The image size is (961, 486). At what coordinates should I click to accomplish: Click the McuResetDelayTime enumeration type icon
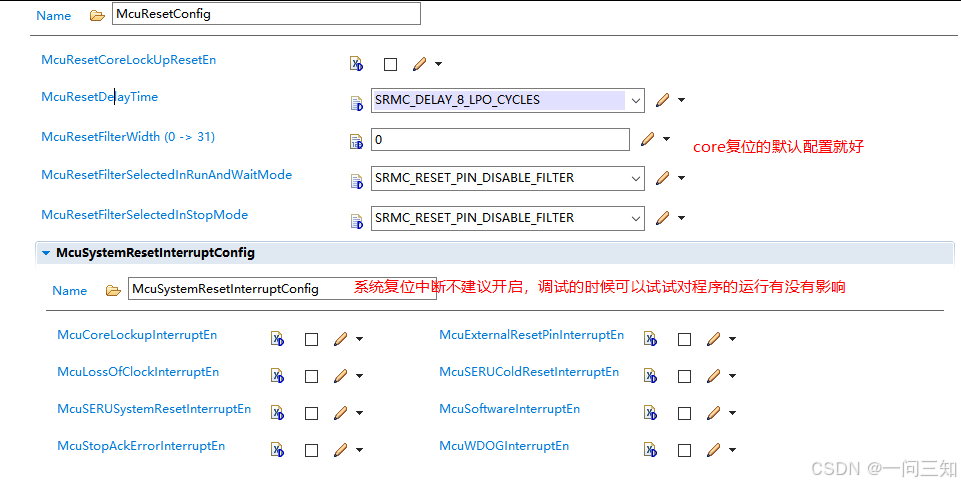356,103
